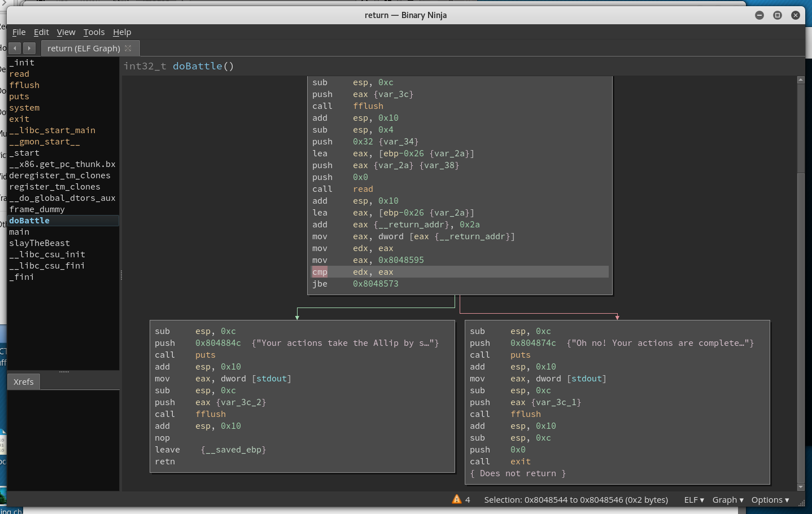Click the back navigation arrow button

click(15, 49)
